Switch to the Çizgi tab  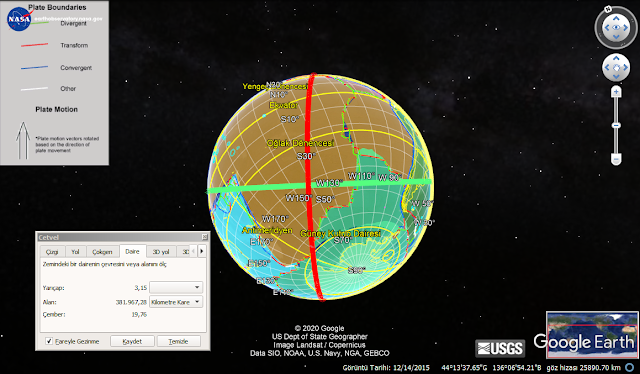coord(52,252)
